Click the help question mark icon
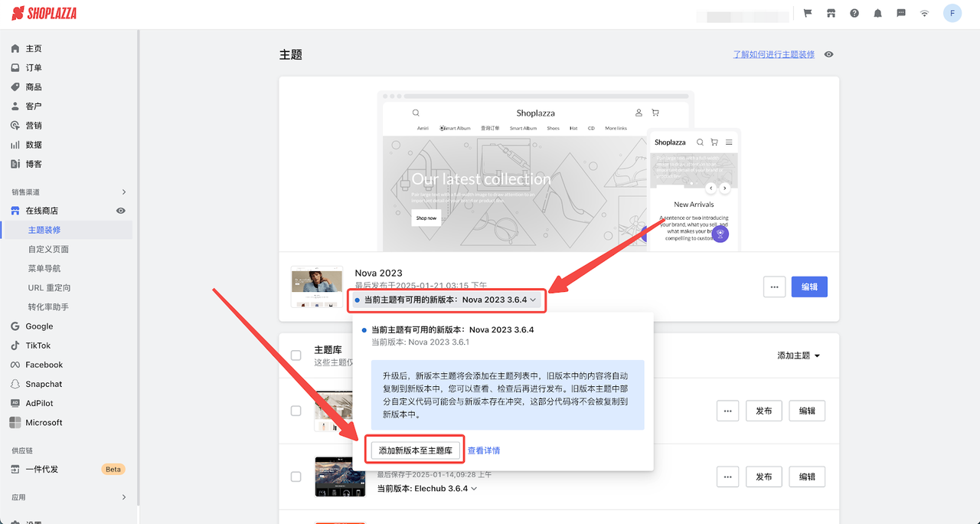 [x=854, y=13]
